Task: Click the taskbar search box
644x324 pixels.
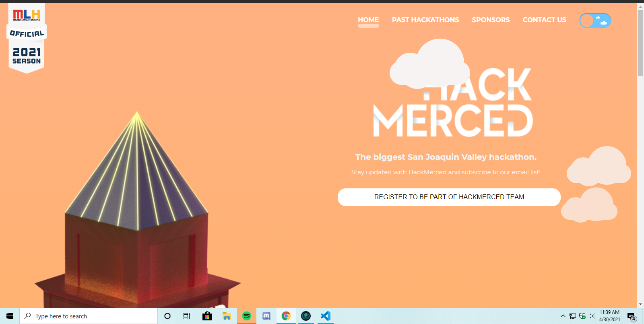Action: pos(89,316)
